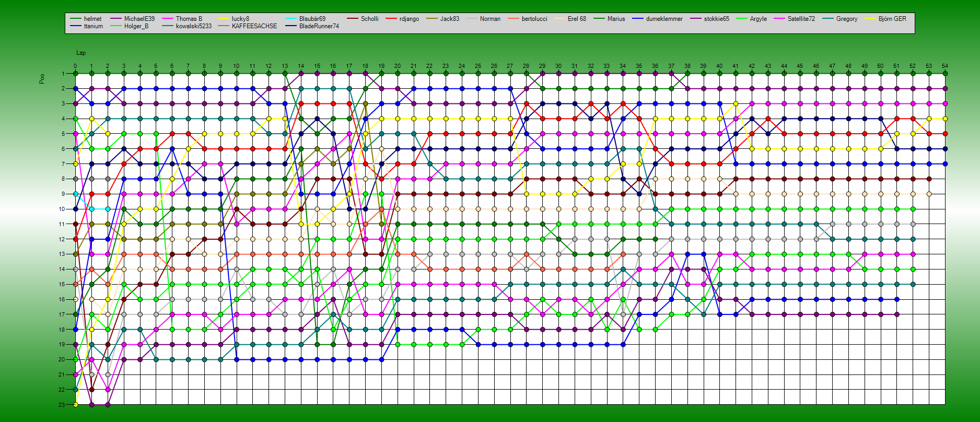Click position 23 on the Pos axis

[62, 405]
